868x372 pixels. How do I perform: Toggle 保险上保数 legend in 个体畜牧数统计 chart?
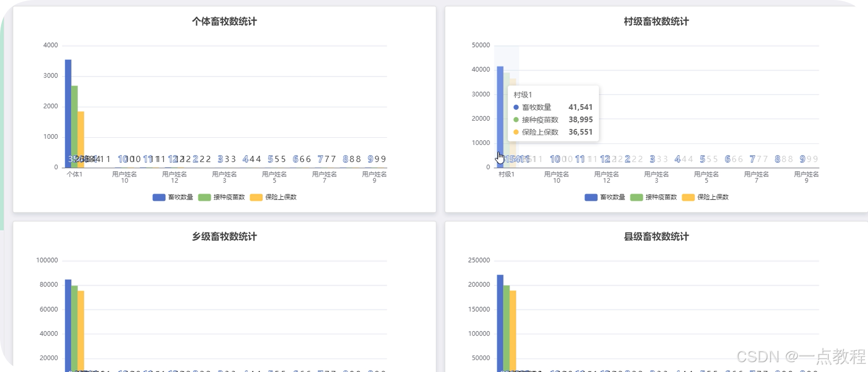[x=273, y=197]
